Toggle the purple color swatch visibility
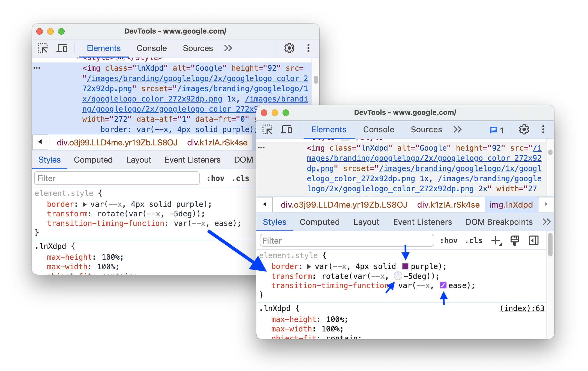 (404, 265)
